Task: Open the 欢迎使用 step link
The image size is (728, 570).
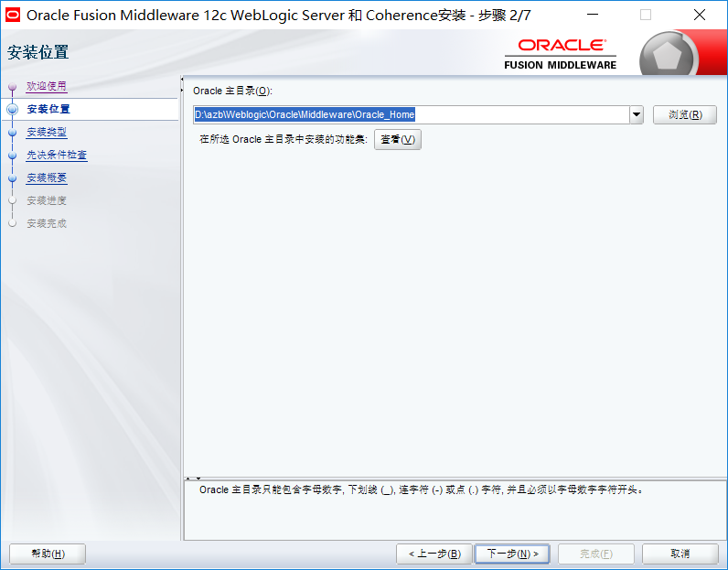Action: click(47, 86)
